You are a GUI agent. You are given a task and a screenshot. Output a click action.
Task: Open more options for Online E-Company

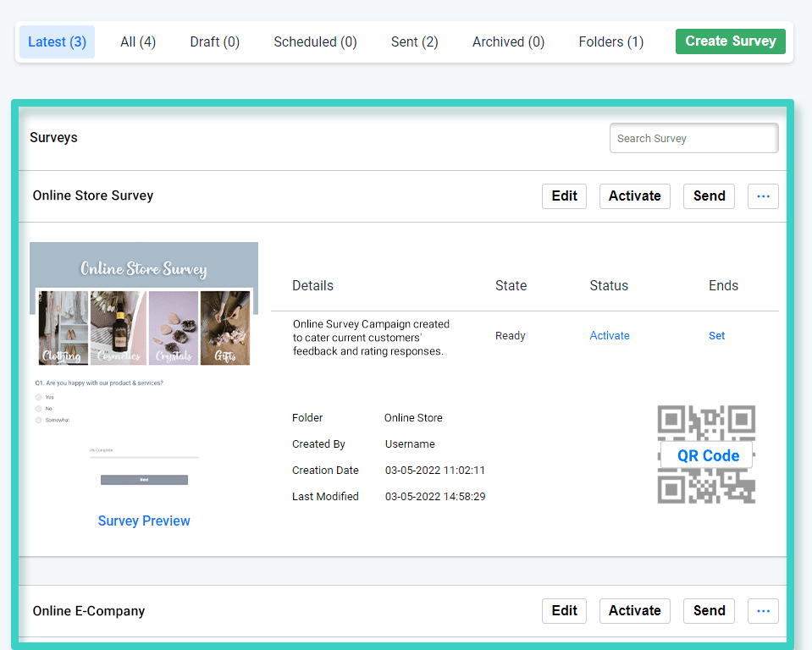[x=762, y=610]
